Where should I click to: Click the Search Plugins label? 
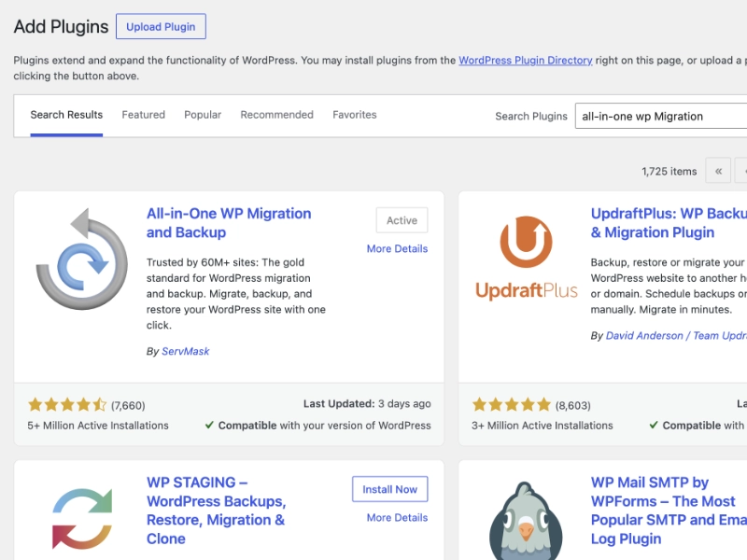[x=531, y=116]
